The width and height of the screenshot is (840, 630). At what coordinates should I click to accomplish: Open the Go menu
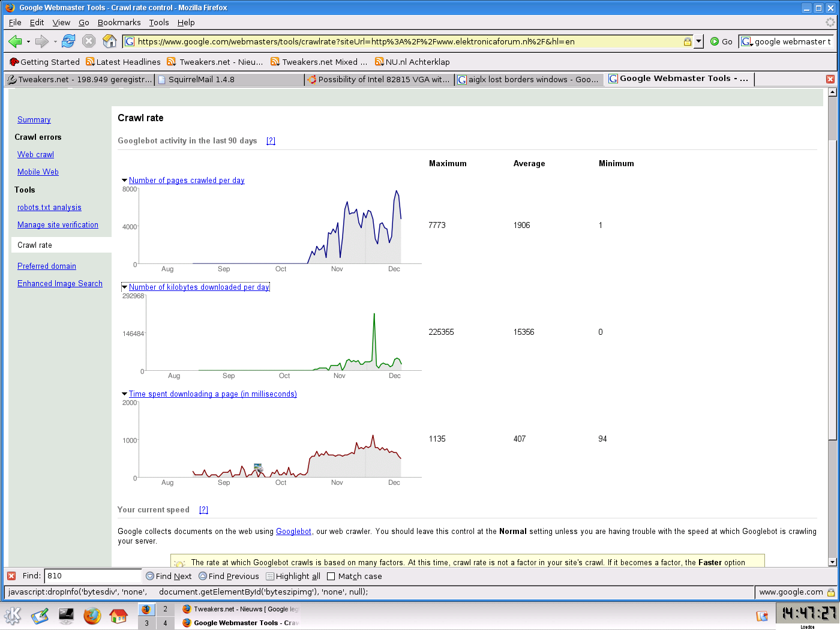tap(84, 22)
